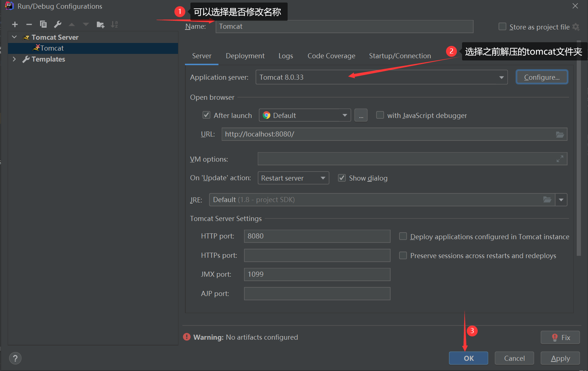
Task: Open the Default browser dropdown
Action: point(305,115)
